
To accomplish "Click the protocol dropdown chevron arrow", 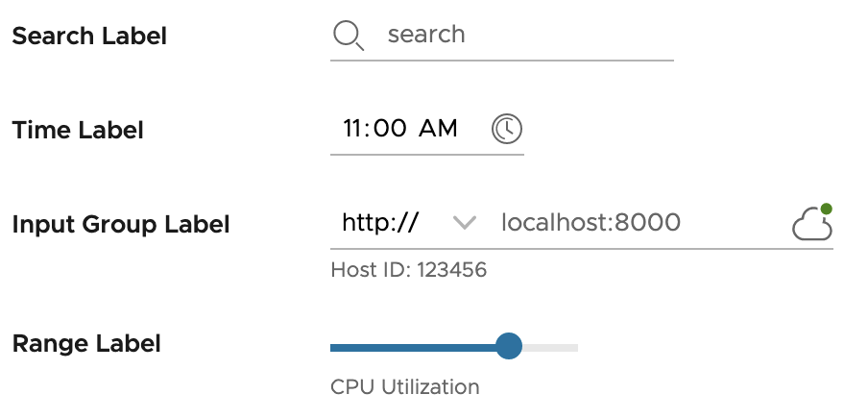I will click(465, 223).
